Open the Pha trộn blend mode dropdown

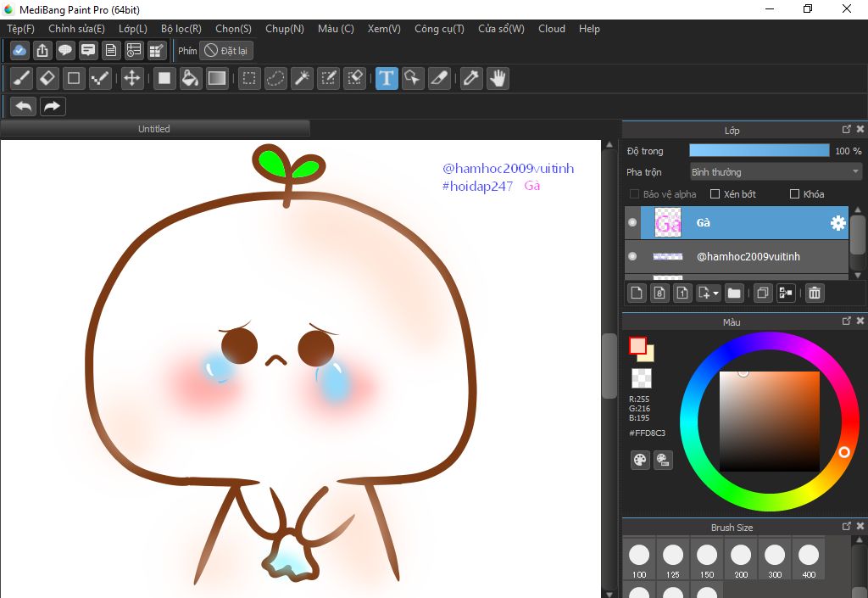click(776, 172)
